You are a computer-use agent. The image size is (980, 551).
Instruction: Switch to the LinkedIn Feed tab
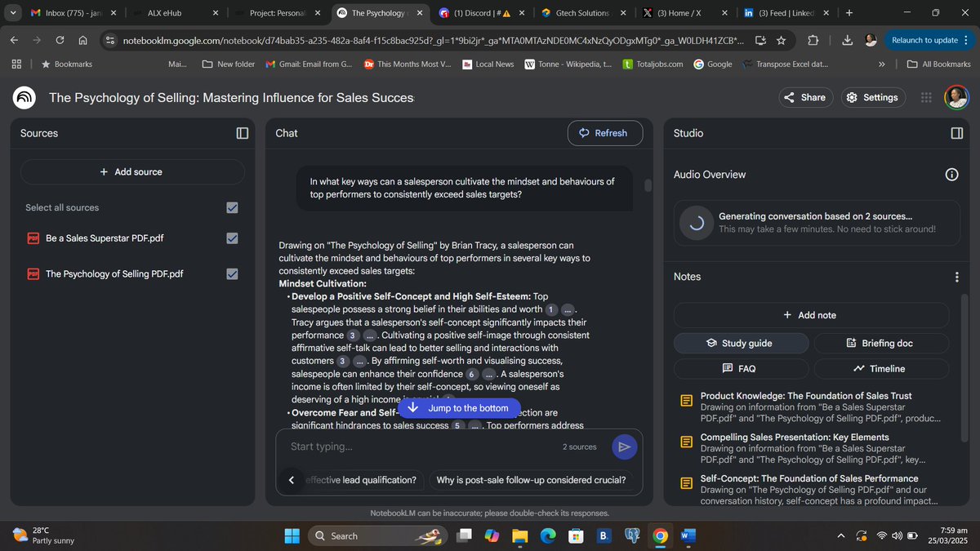786,13
